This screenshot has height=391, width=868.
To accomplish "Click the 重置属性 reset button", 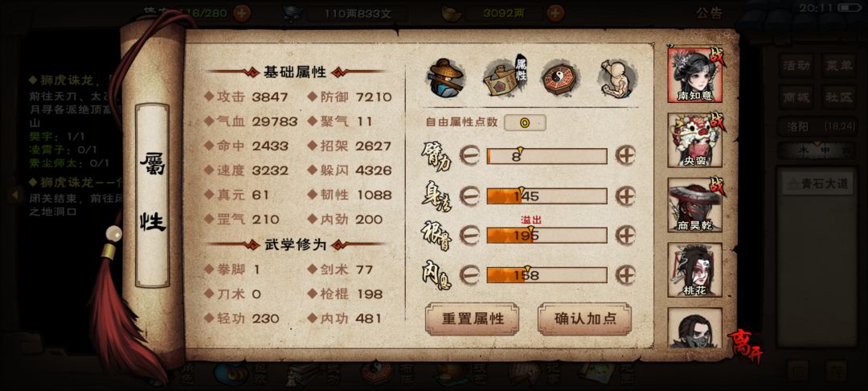I will (x=473, y=319).
